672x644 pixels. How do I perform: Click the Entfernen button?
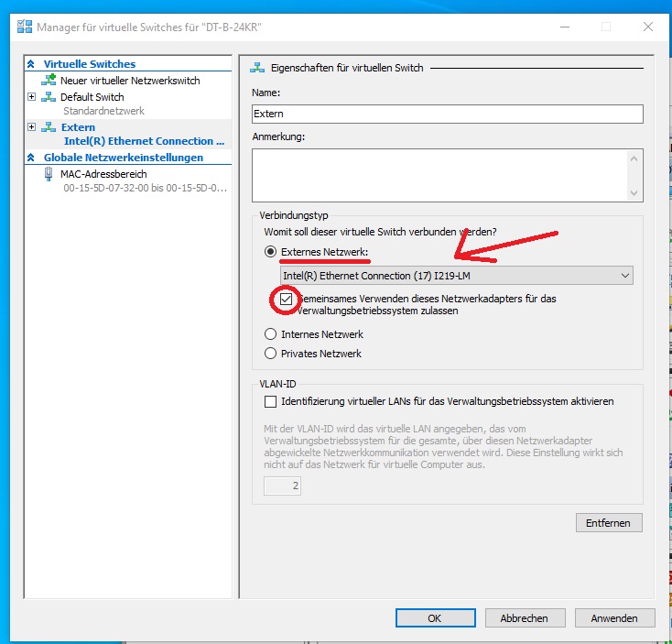coord(608,522)
